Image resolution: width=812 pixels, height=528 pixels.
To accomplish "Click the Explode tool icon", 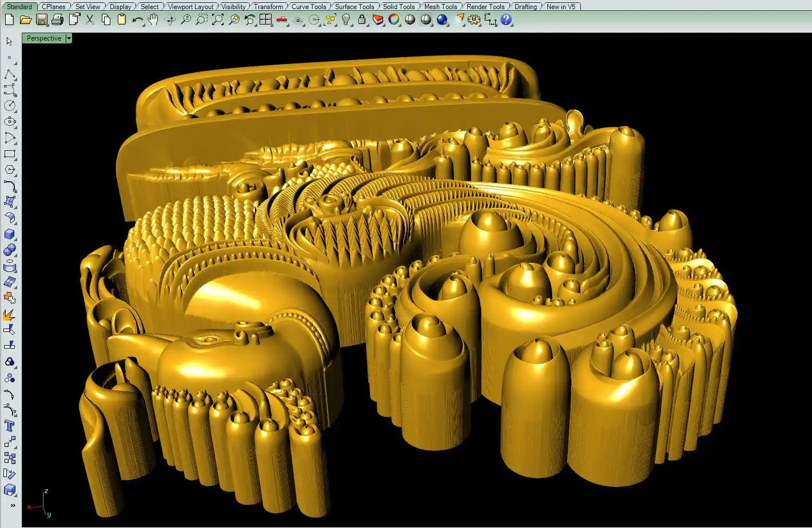I will click(10, 314).
